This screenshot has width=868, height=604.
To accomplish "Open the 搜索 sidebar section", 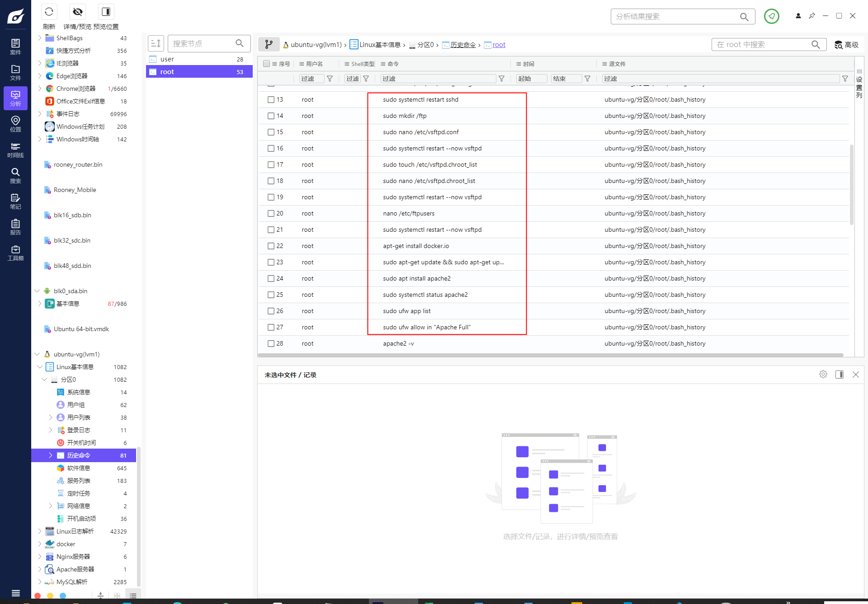I will click(x=15, y=175).
